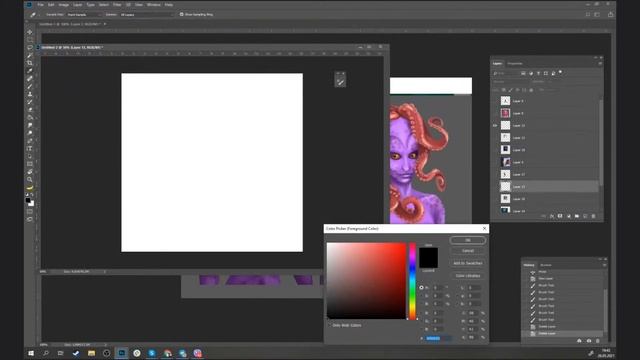
Task: Open the Window menu
Action: coord(154,5)
